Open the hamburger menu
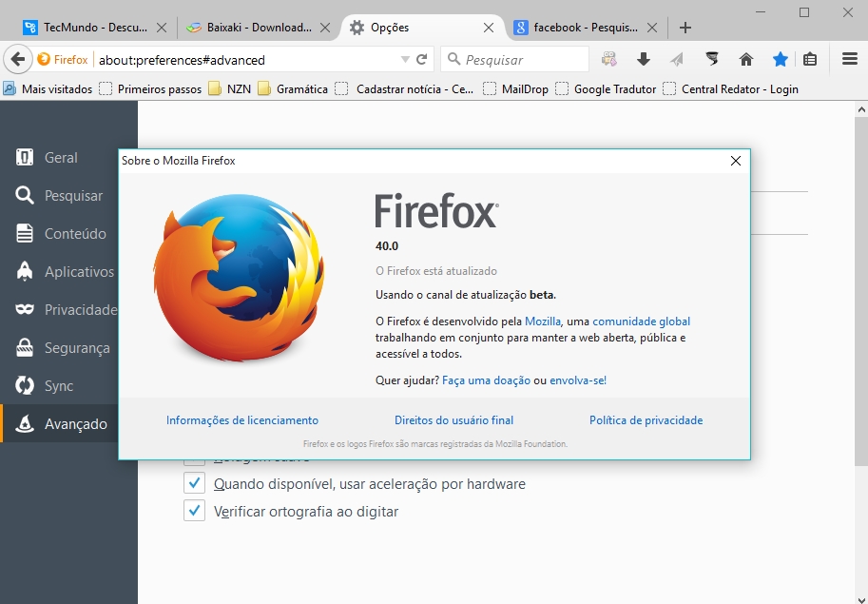Viewport: 868px width, 604px height. (x=850, y=59)
